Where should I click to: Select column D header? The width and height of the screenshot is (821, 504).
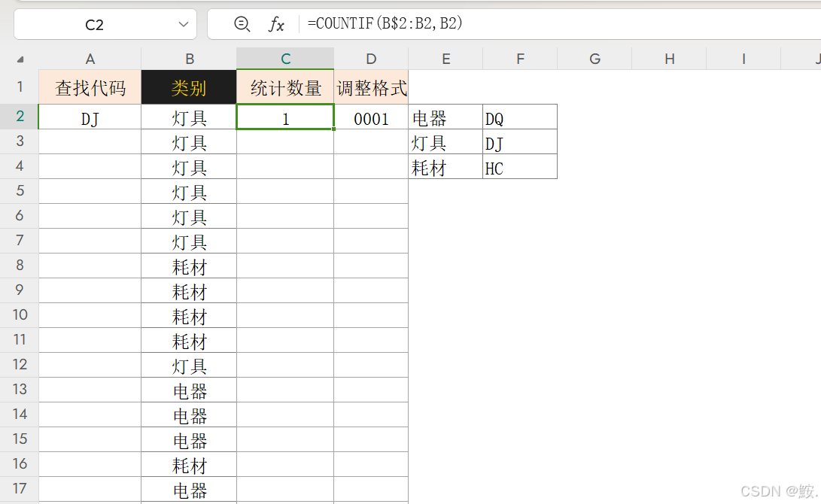coord(371,59)
